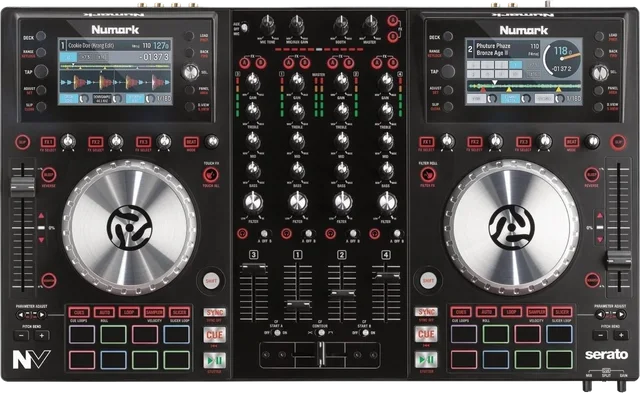Toggle channel 2 headphone cue button
This screenshot has width=640, height=393.
(x=331, y=234)
